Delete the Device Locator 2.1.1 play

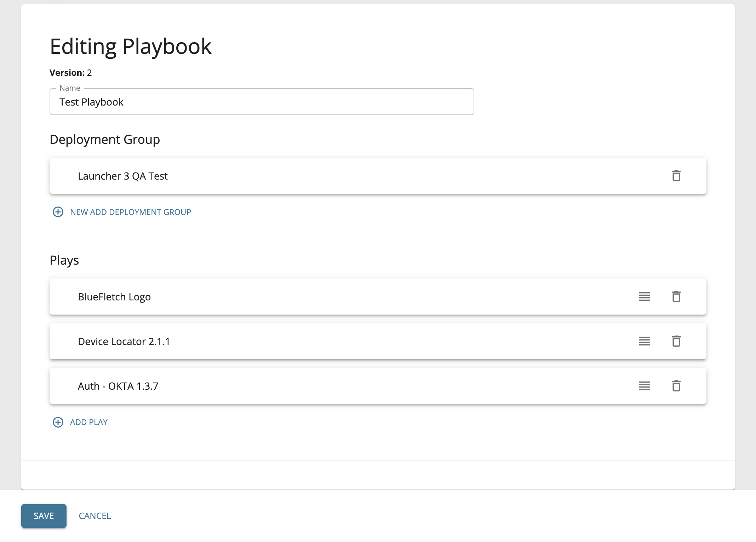[x=676, y=341]
